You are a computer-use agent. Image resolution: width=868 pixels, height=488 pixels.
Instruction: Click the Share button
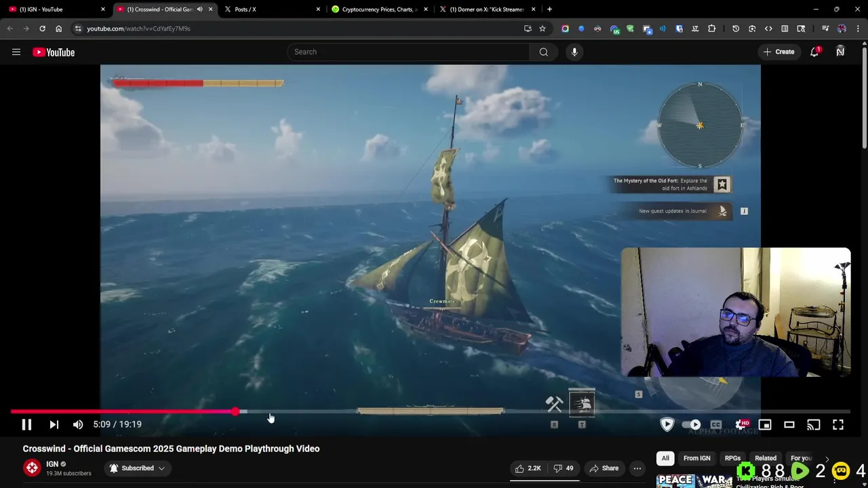(x=604, y=468)
